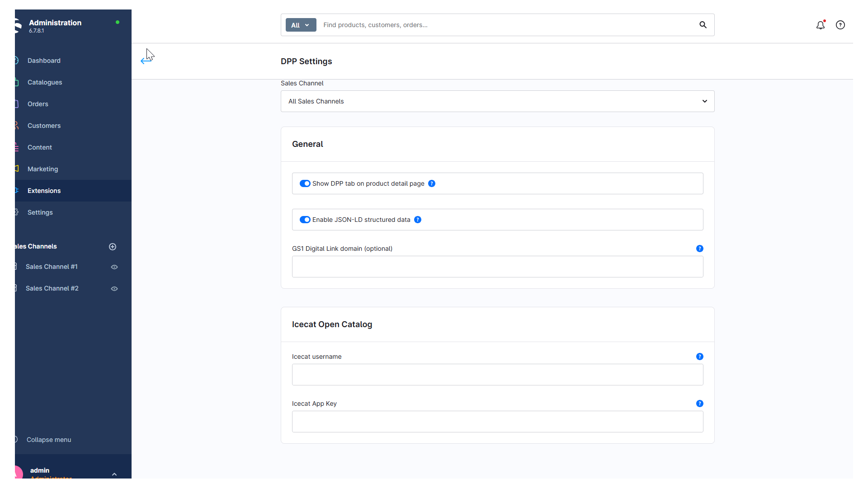This screenshot has width=868, height=488.
Task: Open help for Icecat App Key
Action: tap(699, 404)
